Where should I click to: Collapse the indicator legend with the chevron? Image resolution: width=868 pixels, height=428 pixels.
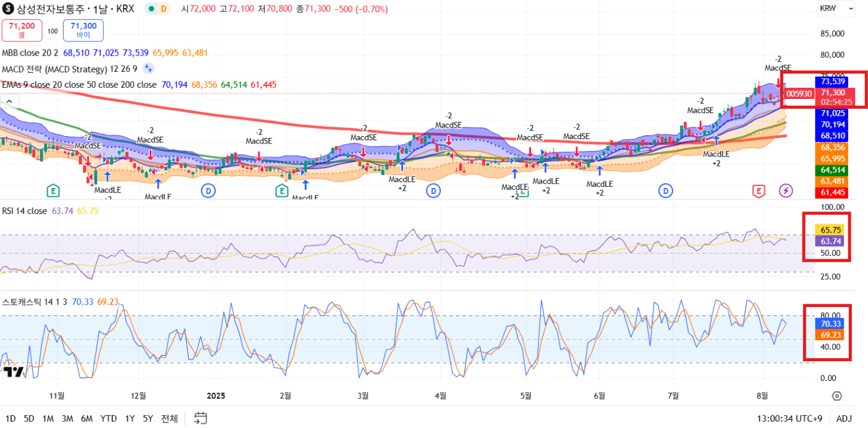9,101
